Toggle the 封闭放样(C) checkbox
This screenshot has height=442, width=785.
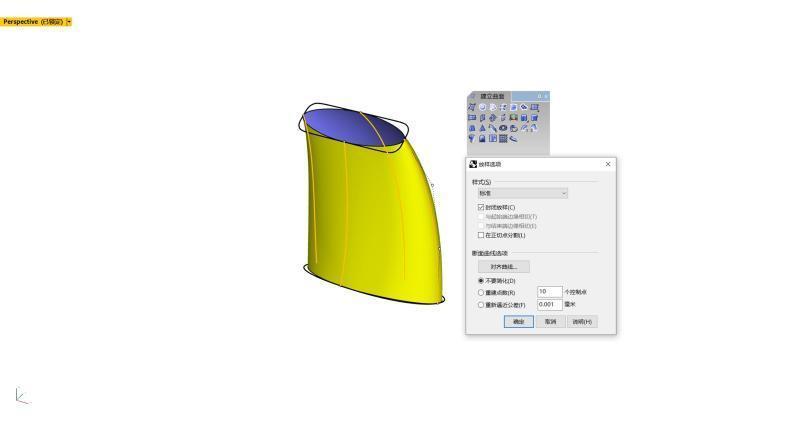pyautogui.click(x=481, y=207)
